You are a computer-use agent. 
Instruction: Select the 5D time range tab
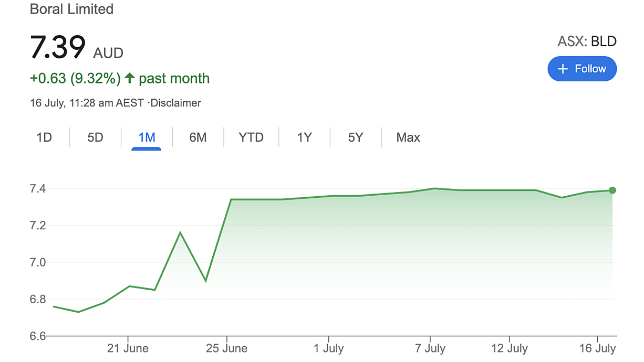coord(95,137)
